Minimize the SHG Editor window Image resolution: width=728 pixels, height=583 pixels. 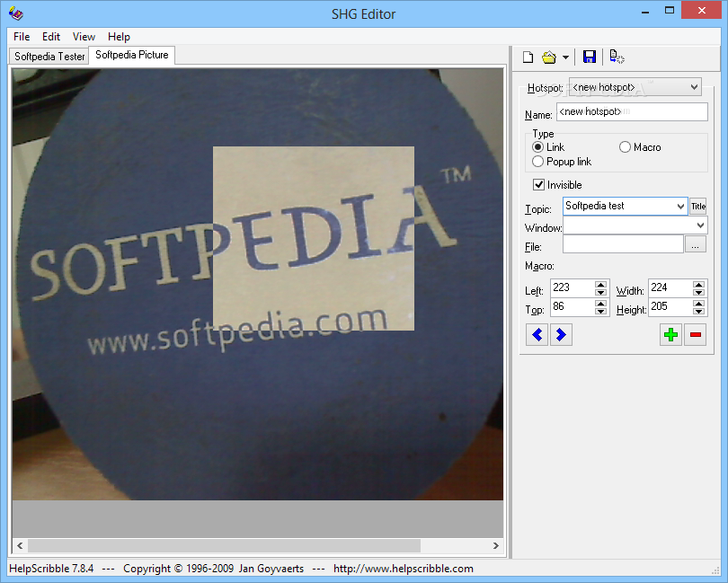(645, 11)
